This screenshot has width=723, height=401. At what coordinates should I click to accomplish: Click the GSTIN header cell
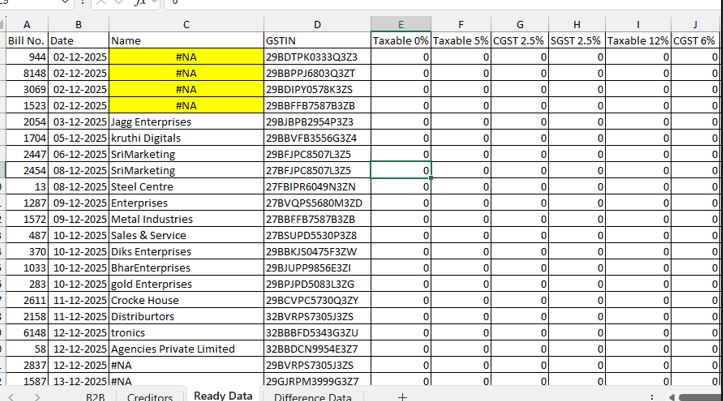(x=316, y=40)
